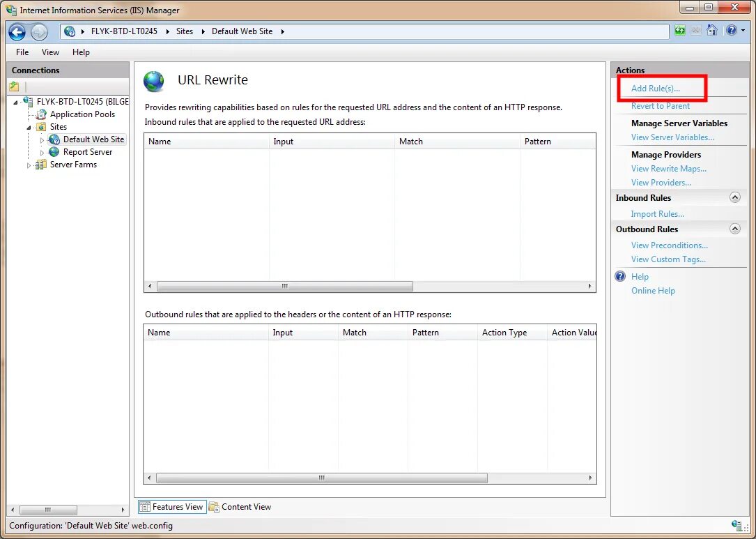
Task: Open View Rewrite Maps... link
Action: 669,169
